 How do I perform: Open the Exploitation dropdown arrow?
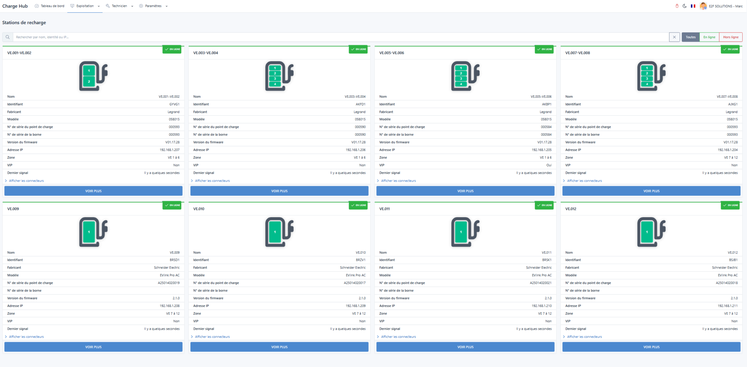[x=99, y=6]
